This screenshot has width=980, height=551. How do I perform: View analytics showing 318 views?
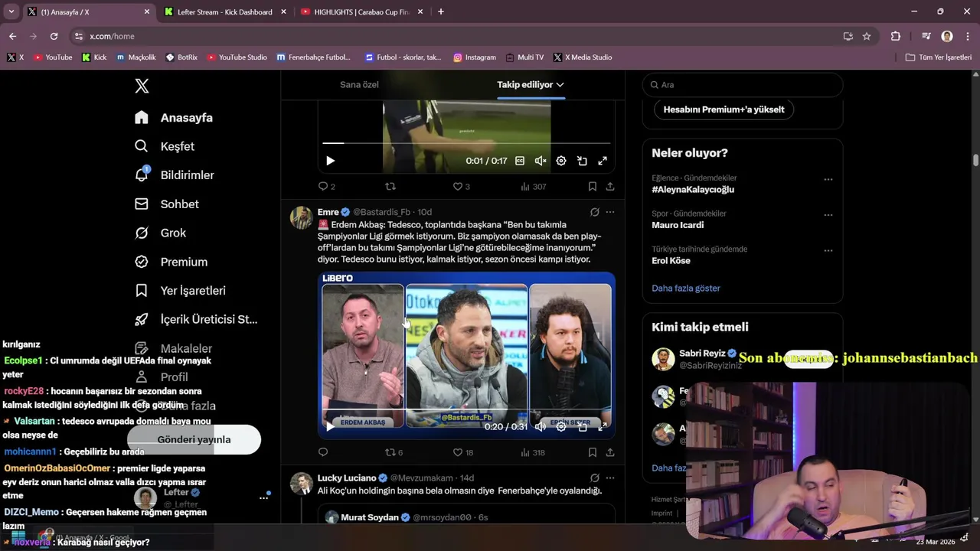click(x=533, y=452)
